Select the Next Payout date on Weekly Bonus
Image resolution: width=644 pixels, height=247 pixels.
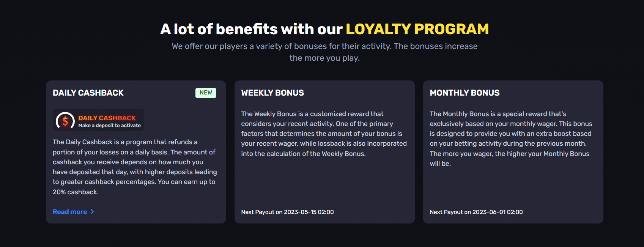click(287, 212)
